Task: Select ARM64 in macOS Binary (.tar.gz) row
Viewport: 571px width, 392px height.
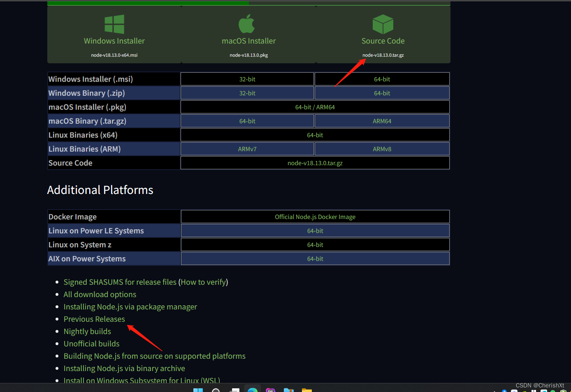Action: coord(382,121)
